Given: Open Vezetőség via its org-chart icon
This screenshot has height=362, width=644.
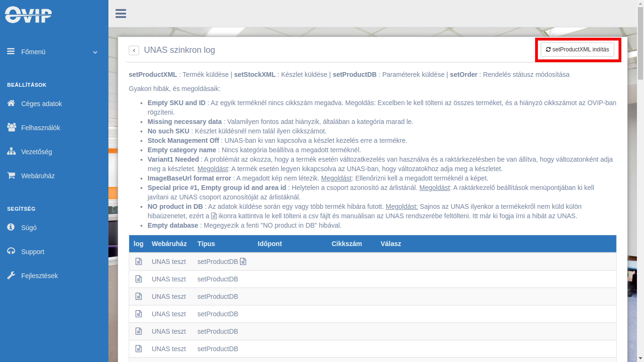Looking at the screenshot, I should point(11,151).
